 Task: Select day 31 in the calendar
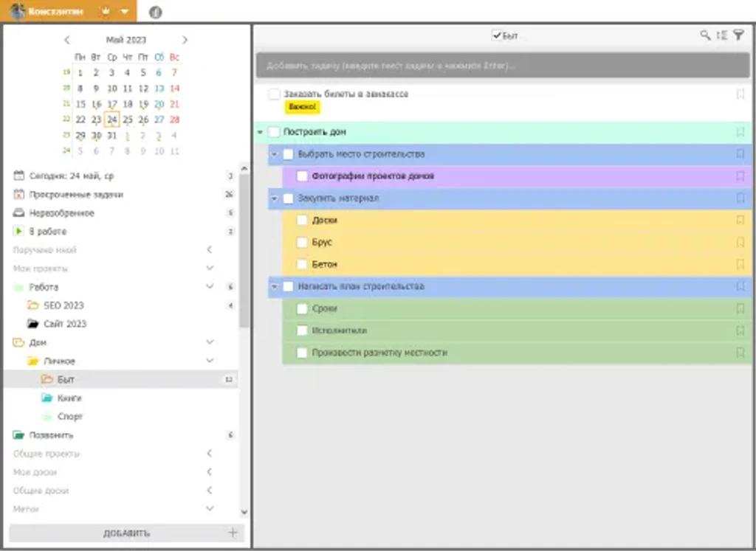pyautogui.click(x=112, y=135)
